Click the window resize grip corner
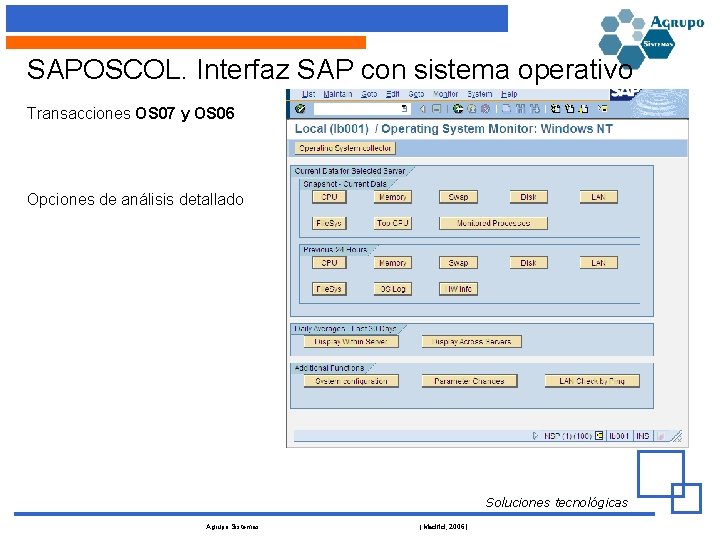 coord(677,436)
